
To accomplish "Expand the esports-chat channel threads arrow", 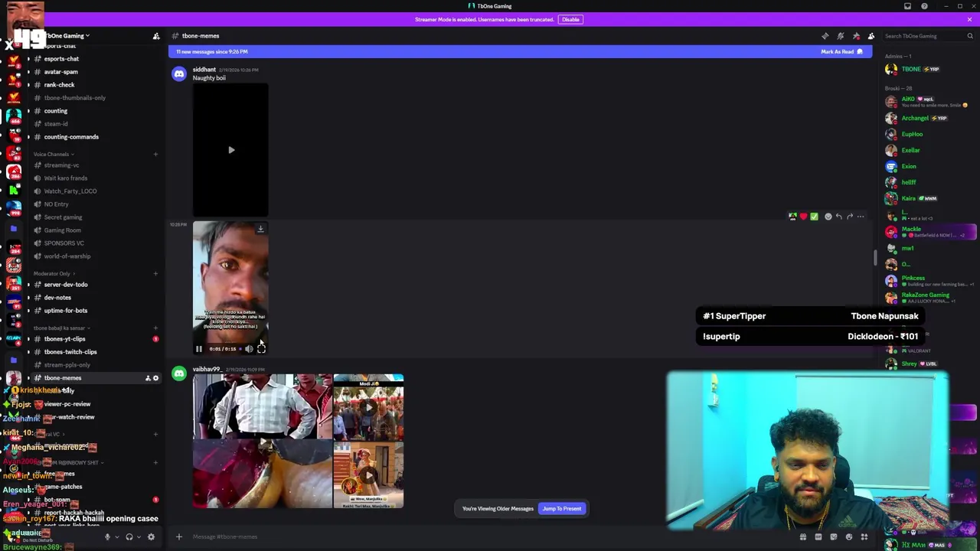I will [x=28, y=59].
